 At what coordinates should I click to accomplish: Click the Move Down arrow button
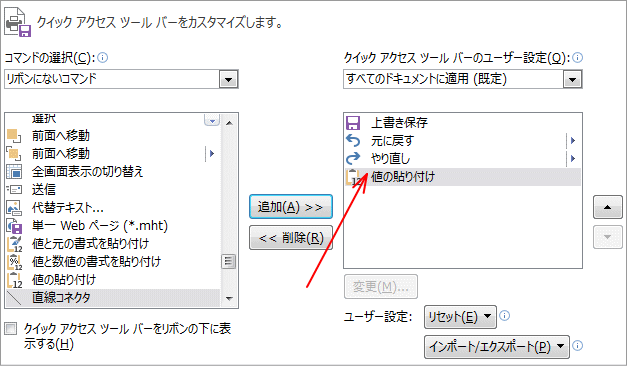coord(607,237)
